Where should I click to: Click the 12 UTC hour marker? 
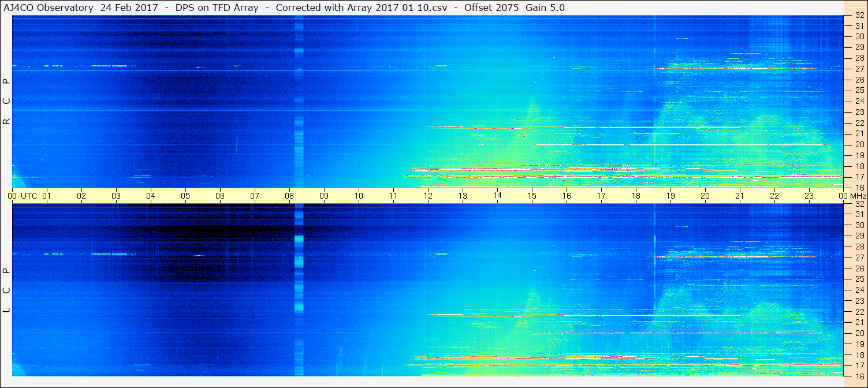(x=428, y=196)
